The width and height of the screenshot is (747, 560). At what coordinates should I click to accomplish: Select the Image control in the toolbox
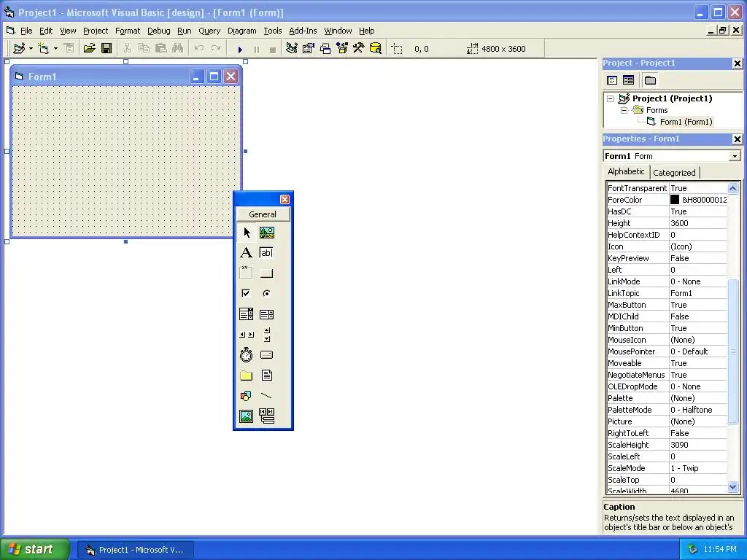(x=247, y=416)
